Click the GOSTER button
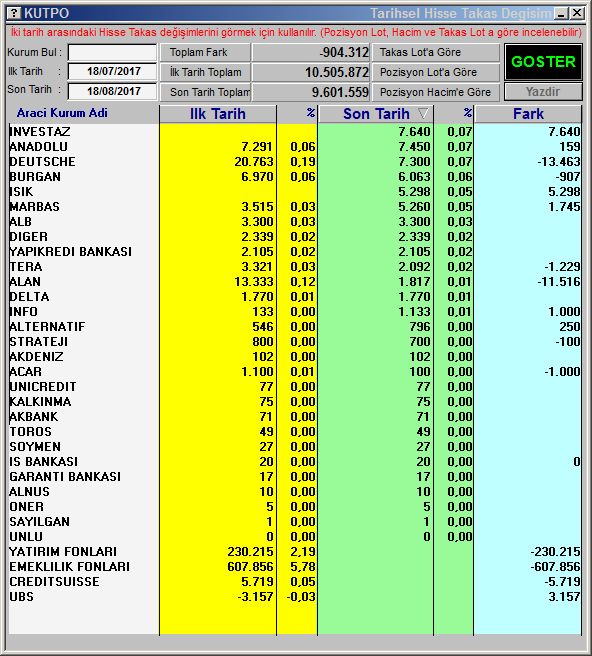Image resolution: width=592 pixels, height=656 pixels. pyautogui.click(x=543, y=62)
